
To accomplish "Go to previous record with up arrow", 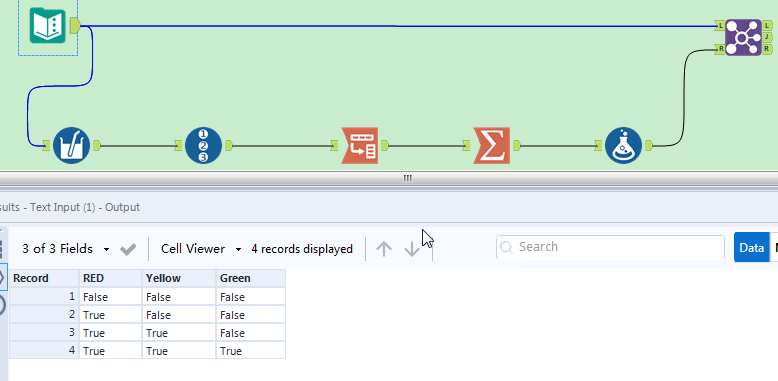I will click(x=384, y=249).
